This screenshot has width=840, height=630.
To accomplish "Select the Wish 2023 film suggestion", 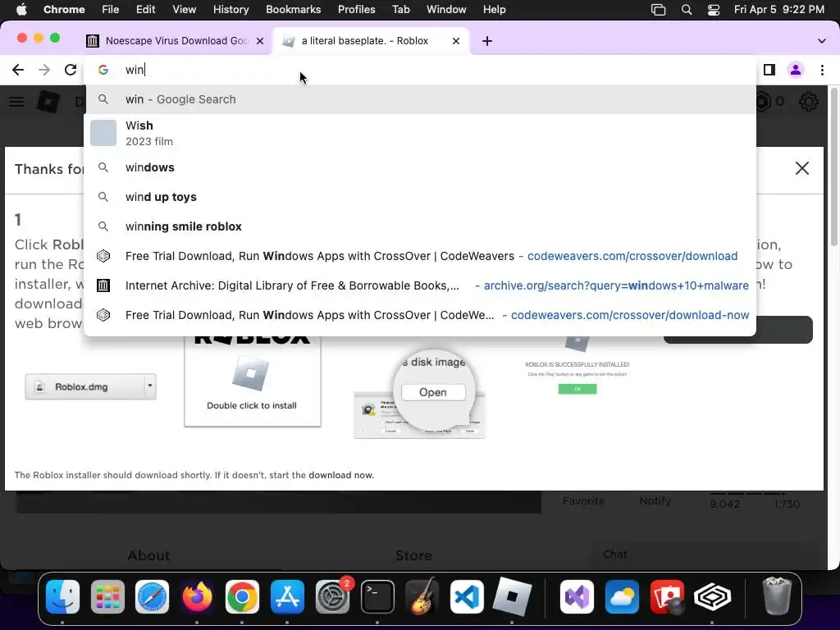I will (419, 133).
